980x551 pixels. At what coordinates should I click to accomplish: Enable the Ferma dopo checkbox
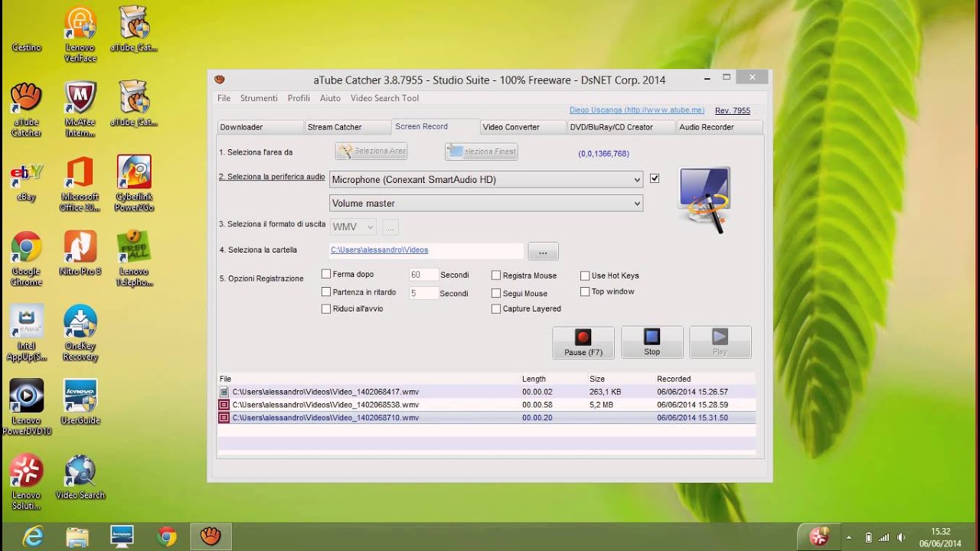(x=326, y=274)
